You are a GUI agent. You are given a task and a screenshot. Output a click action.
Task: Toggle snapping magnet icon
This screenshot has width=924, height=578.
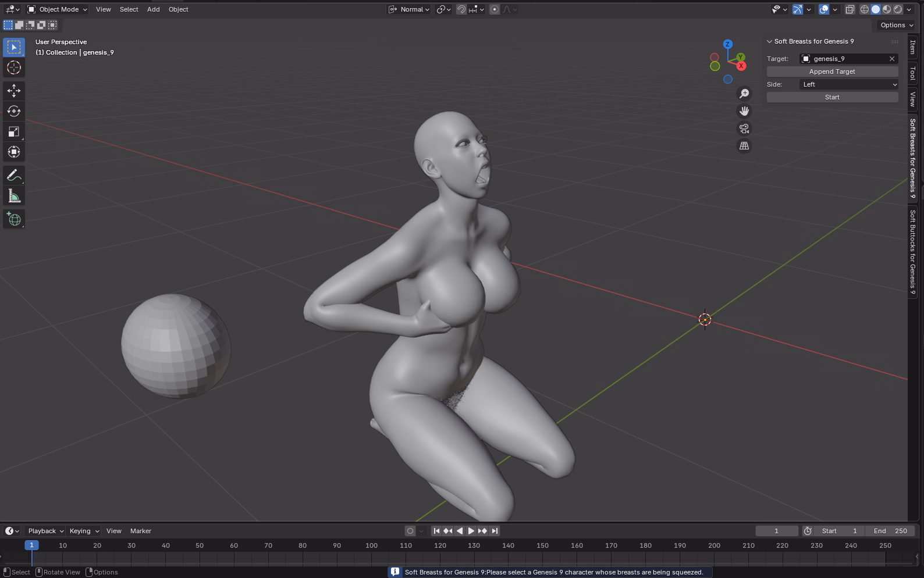click(x=461, y=9)
